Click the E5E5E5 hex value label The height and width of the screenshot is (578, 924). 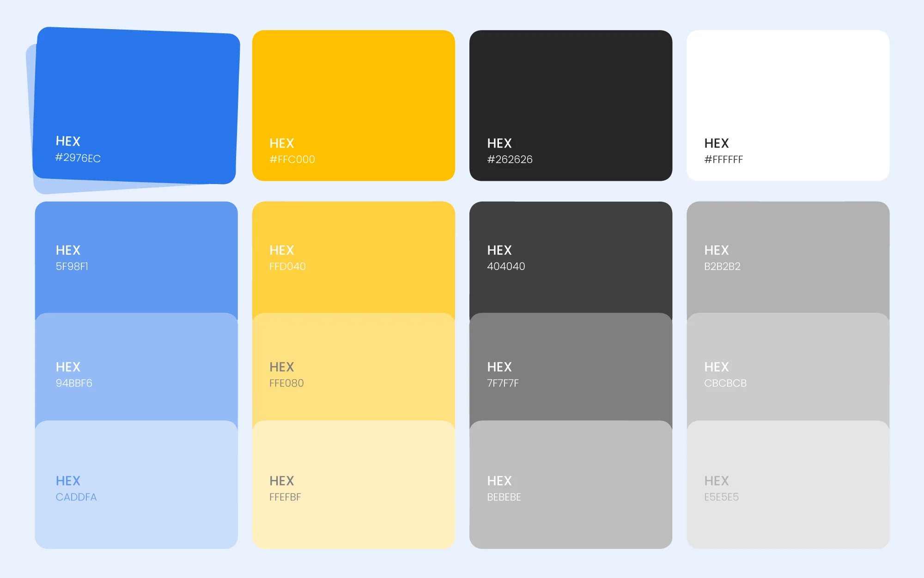(721, 497)
